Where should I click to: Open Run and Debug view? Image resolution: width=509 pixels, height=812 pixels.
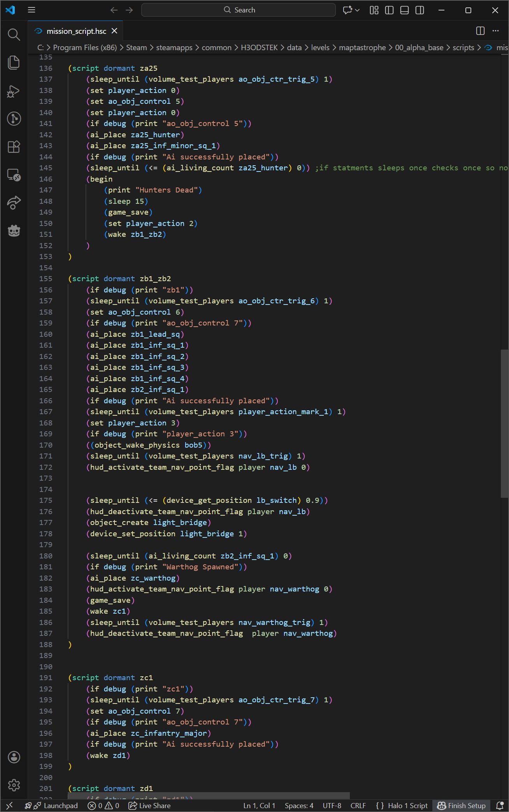14,91
